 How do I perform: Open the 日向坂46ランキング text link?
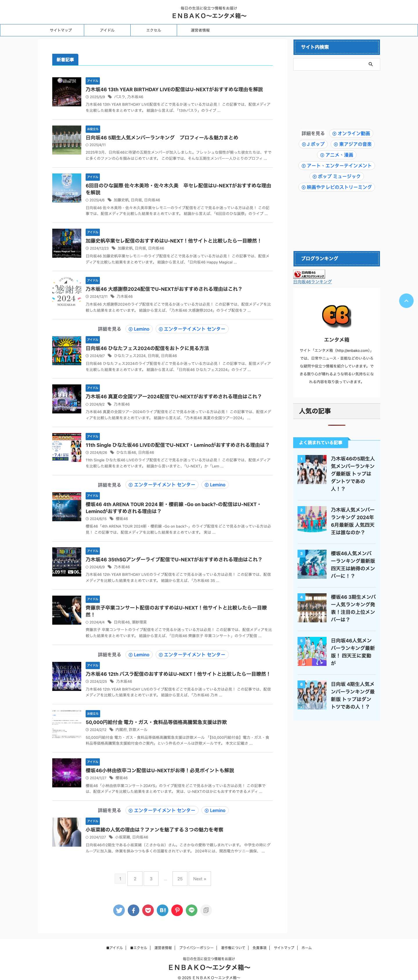(x=312, y=282)
